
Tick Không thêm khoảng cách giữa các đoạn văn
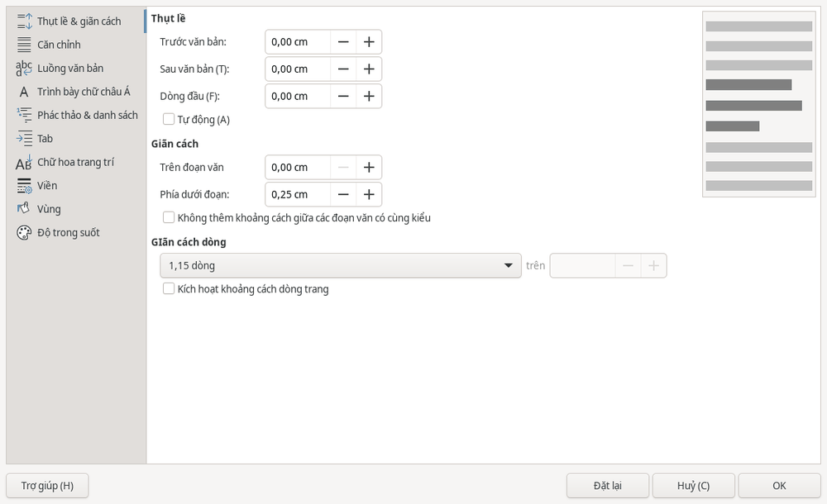click(169, 217)
